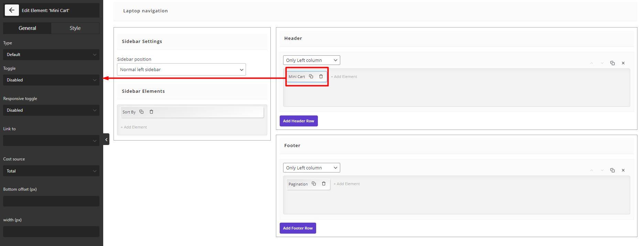Switch to the Style tab

(x=75, y=28)
